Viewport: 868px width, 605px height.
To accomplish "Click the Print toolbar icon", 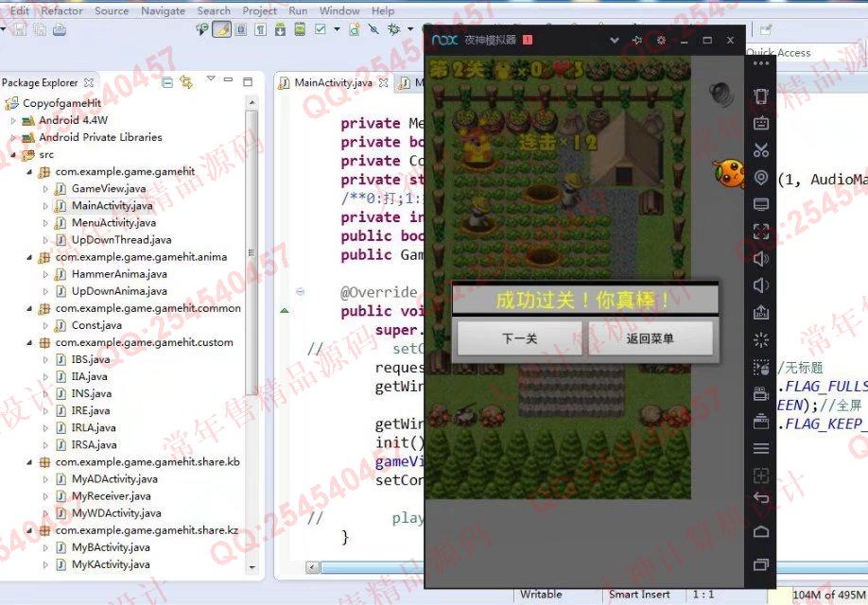I will coord(60,29).
